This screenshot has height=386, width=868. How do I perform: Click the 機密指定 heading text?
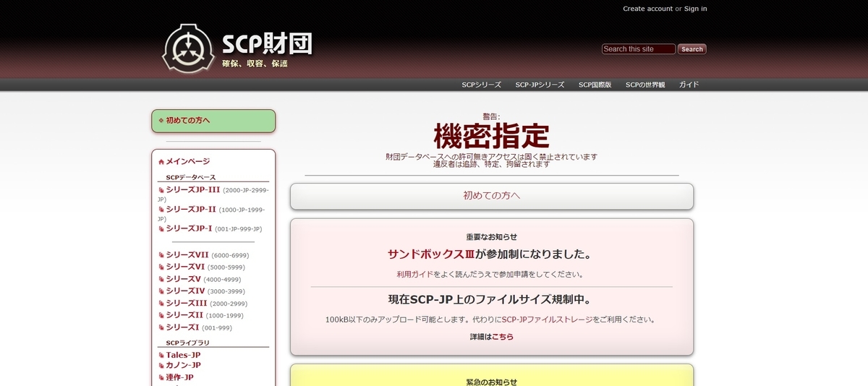pyautogui.click(x=492, y=136)
